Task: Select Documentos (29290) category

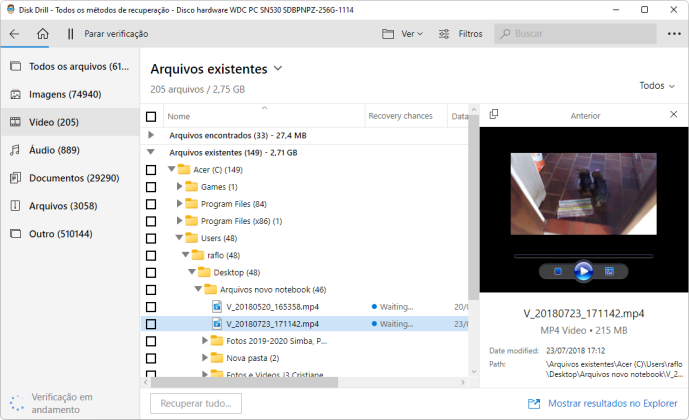Action: tap(70, 178)
